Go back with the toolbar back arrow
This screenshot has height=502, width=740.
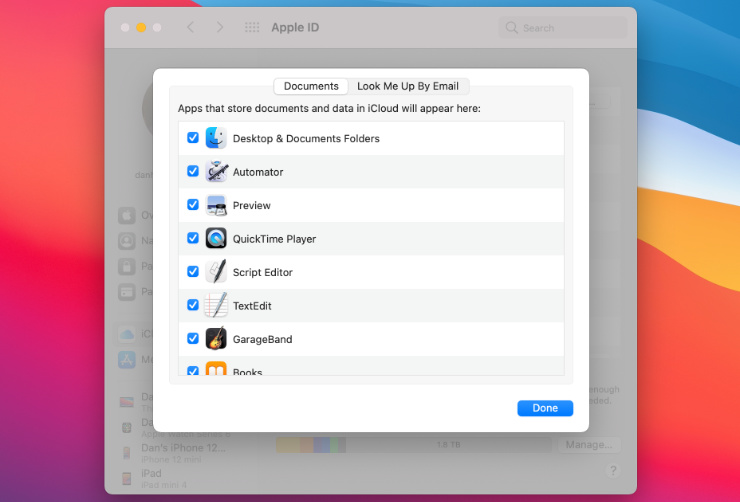pyautogui.click(x=190, y=27)
